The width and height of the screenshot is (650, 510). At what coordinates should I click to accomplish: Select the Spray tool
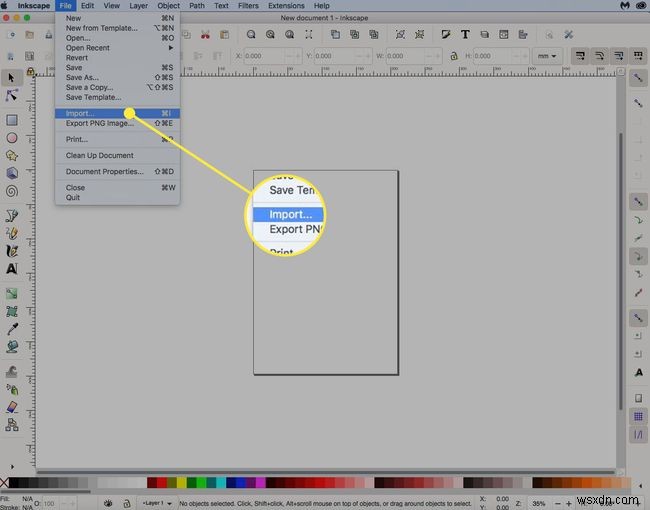point(12,389)
